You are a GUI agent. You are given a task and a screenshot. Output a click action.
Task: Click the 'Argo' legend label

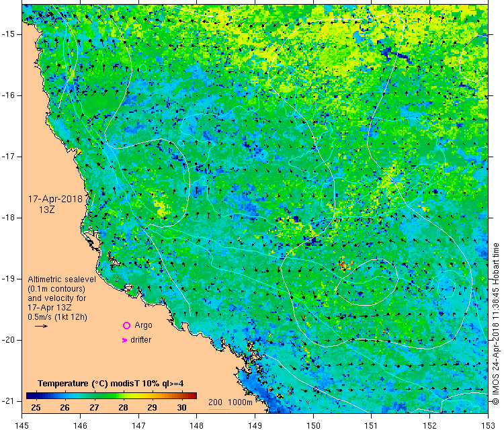[143, 326]
